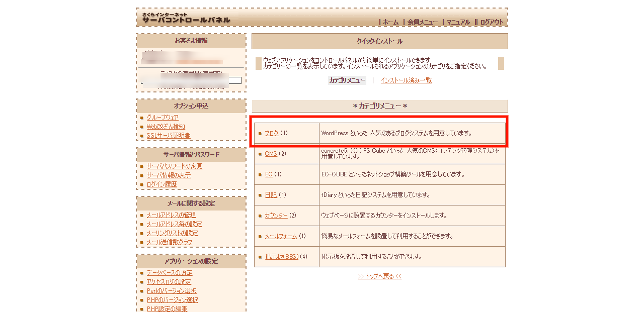Click >>トップへ戻る<< link

coord(380,276)
